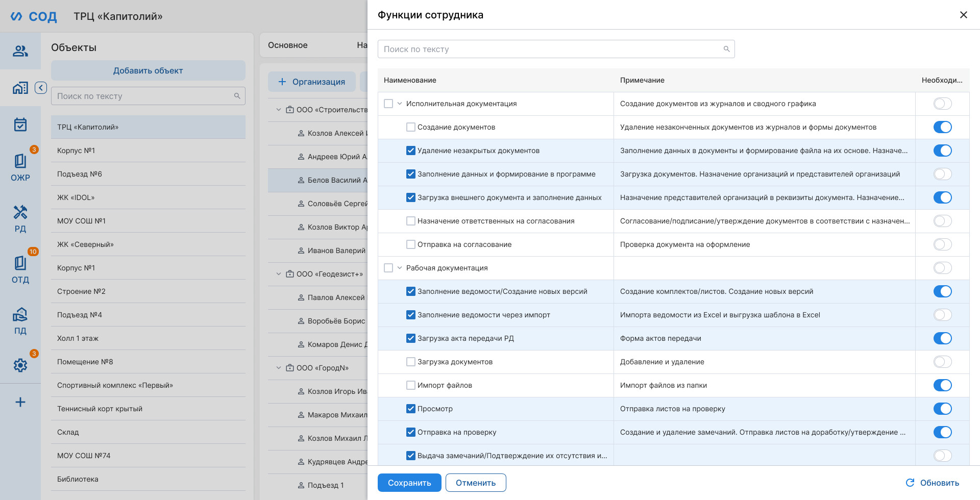Open the calendar schedule icon in the sidebar

click(20, 124)
